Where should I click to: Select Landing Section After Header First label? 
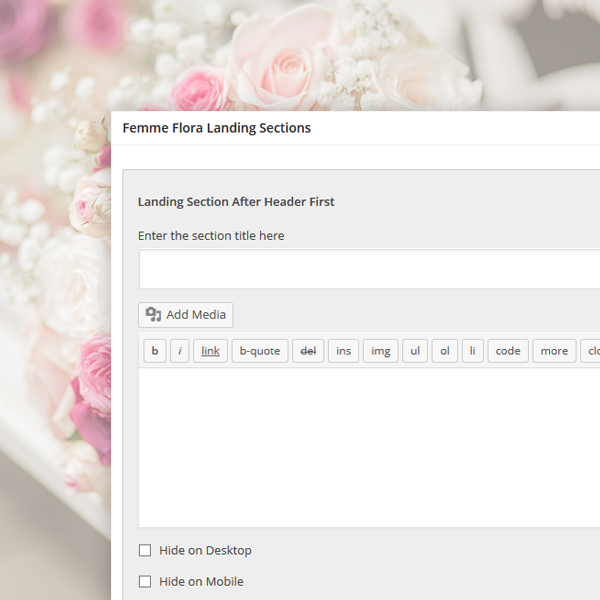coord(236,202)
